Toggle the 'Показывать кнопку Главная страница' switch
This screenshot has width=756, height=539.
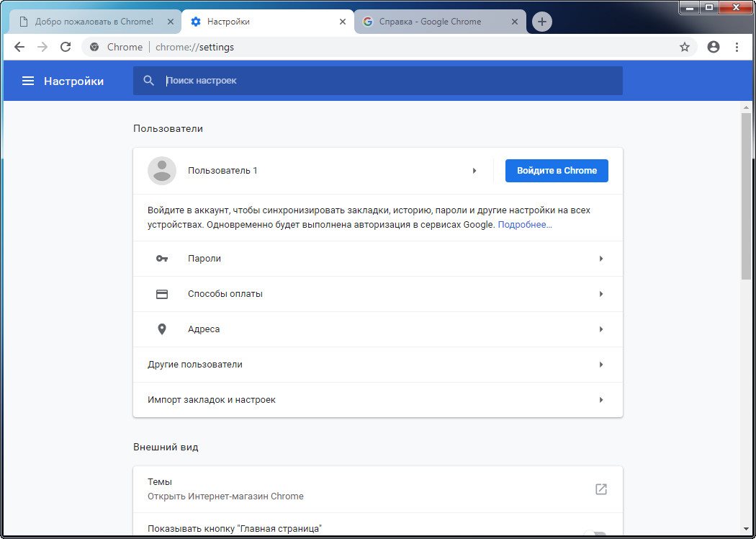594,533
